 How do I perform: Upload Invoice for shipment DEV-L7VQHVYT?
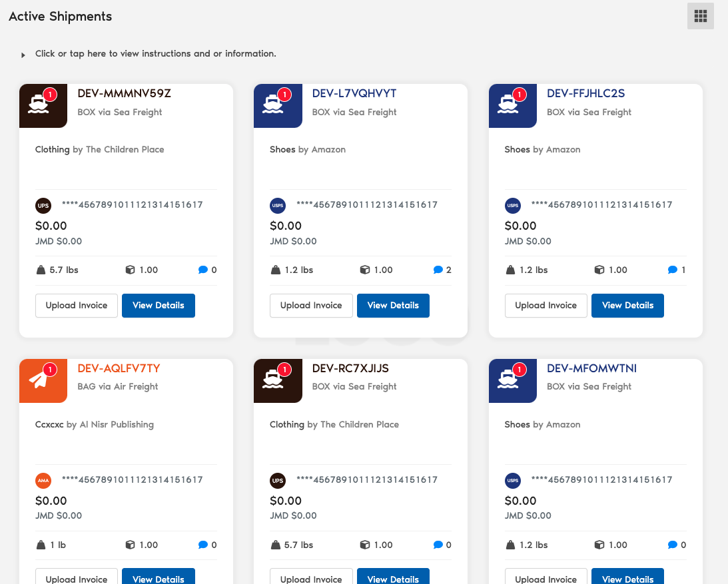311,306
